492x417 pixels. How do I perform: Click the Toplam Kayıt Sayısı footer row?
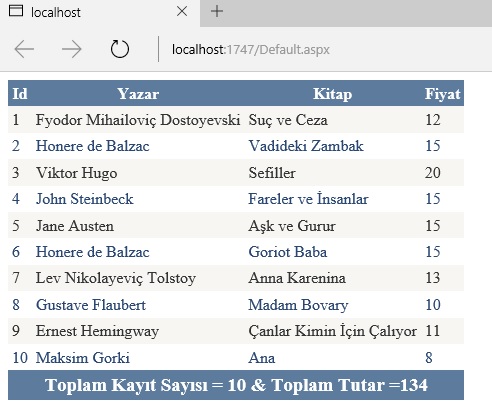point(236,385)
